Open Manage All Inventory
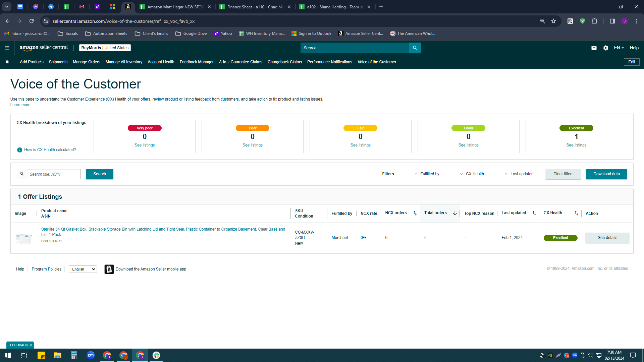 click(124, 62)
